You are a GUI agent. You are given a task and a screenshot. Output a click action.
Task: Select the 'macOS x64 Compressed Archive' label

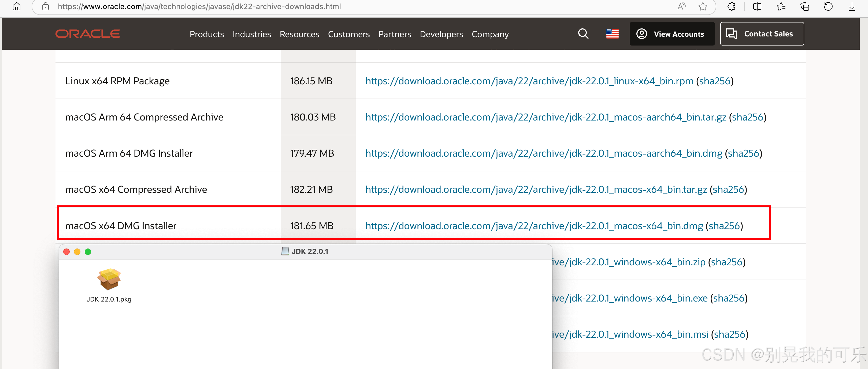click(x=136, y=189)
